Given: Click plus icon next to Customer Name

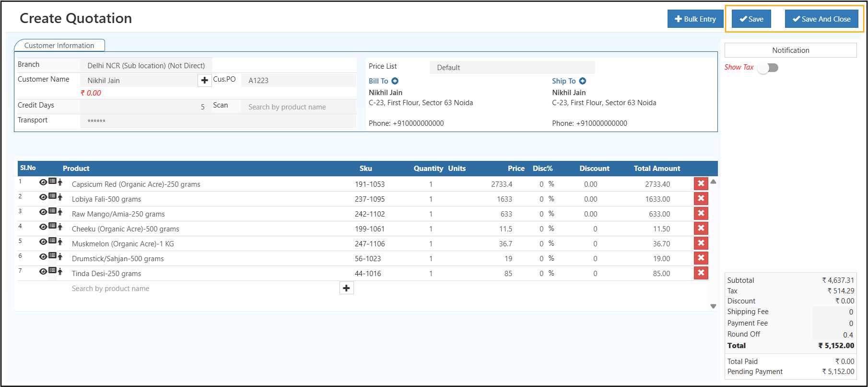Looking at the screenshot, I should click(x=205, y=81).
